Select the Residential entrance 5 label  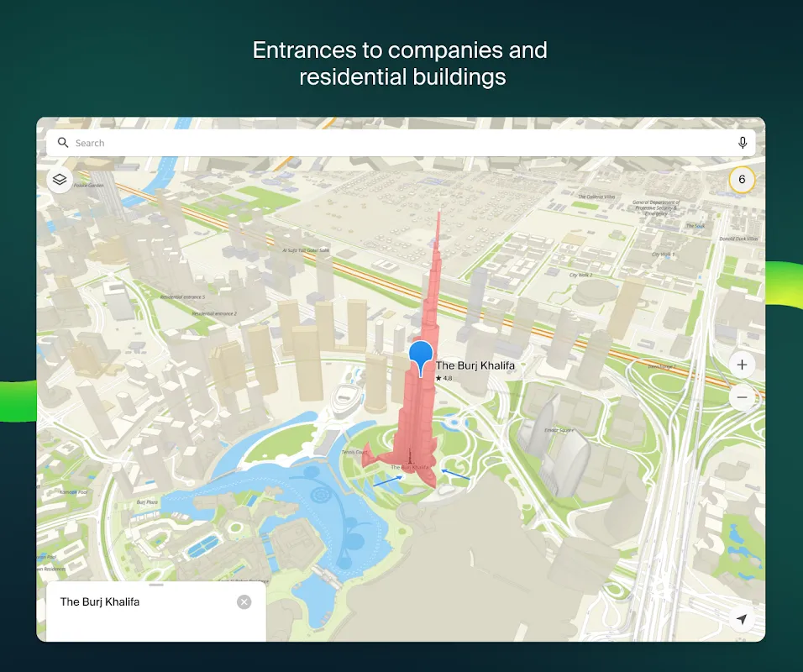tap(182, 297)
